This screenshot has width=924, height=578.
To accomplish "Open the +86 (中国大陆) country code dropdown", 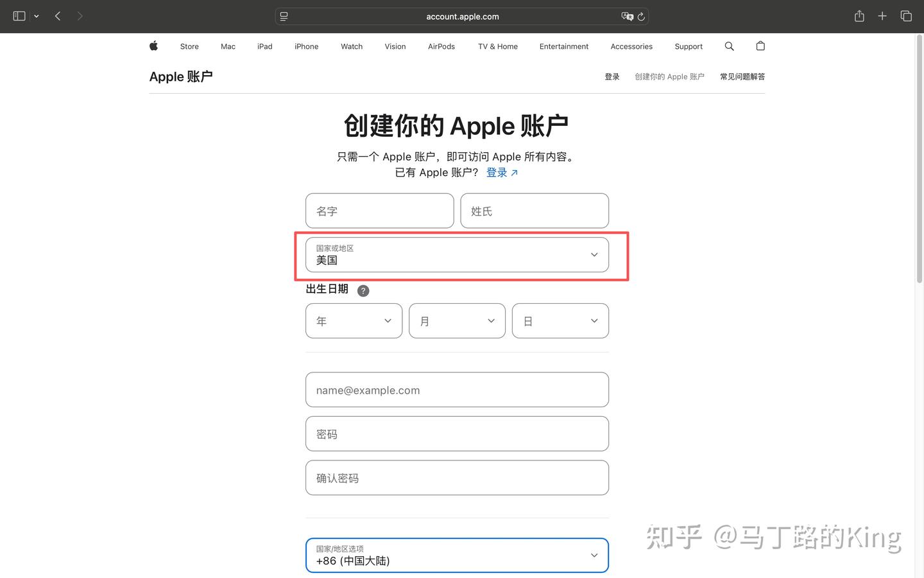I will (x=457, y=555).
